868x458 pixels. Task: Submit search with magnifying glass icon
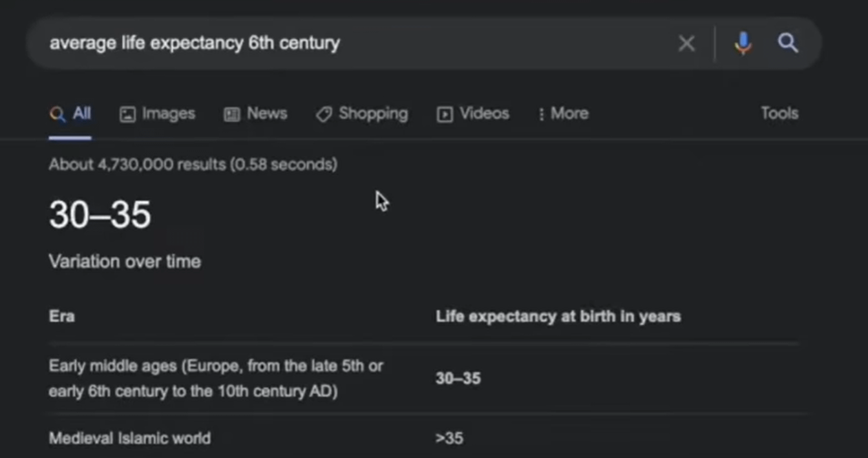[787, 43]
